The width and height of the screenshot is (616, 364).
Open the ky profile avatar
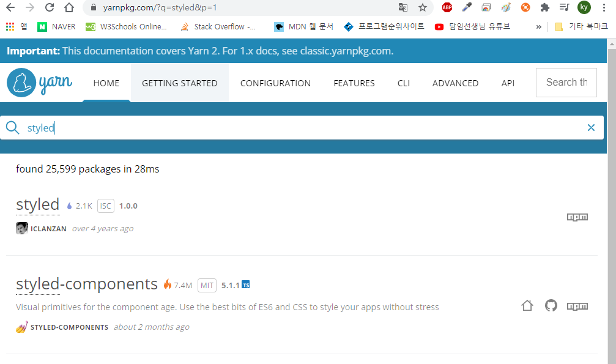[x=584, y=7]
